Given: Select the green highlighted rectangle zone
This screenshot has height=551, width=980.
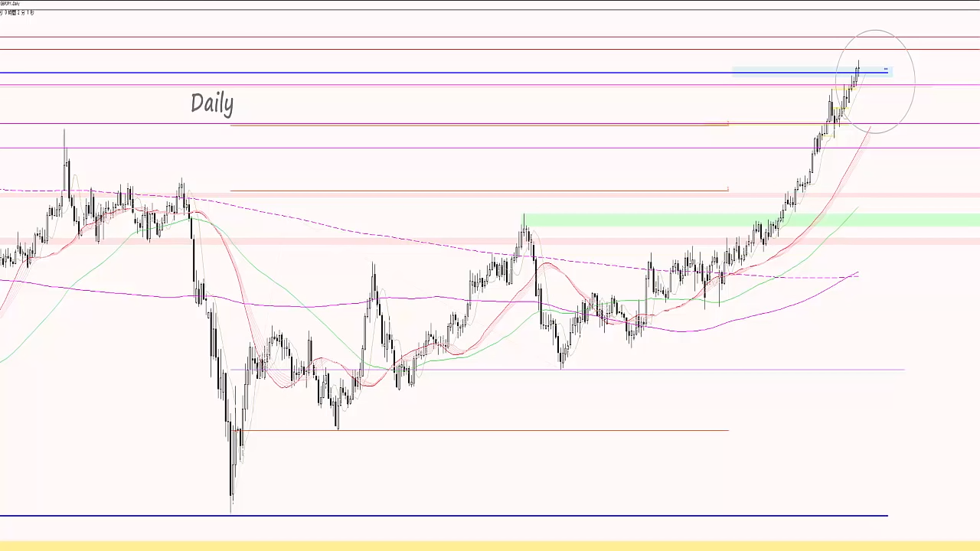Looking at the screenshot, I should (689, 220).
